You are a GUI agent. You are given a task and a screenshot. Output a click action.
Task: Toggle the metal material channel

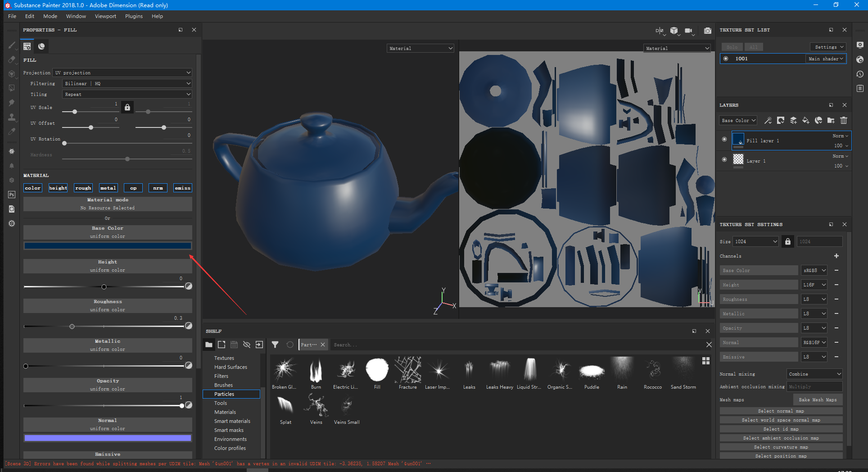click(x=108, y=188)
